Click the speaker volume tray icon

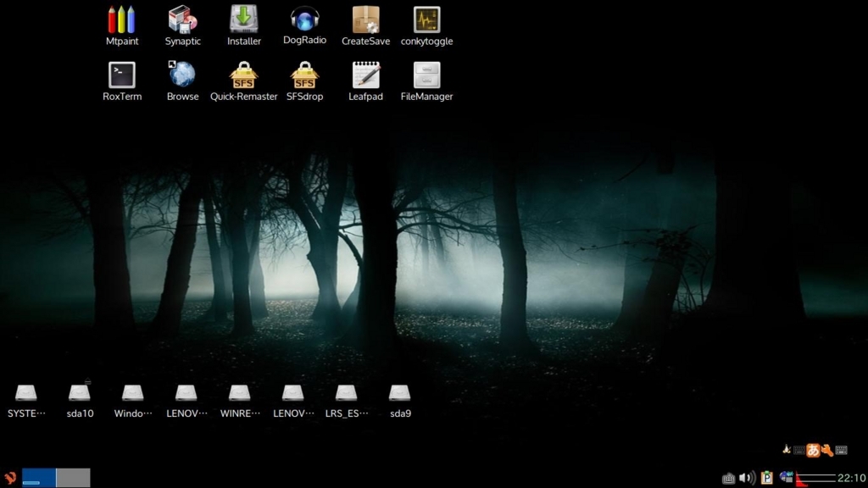747,478
